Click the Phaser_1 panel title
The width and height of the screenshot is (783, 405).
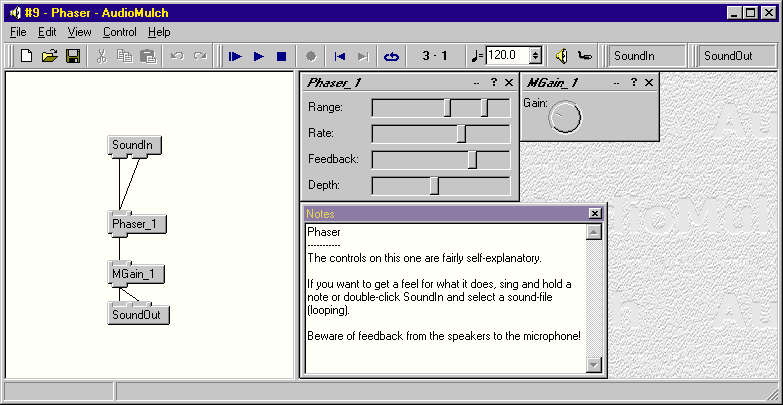tap(334, 83)
